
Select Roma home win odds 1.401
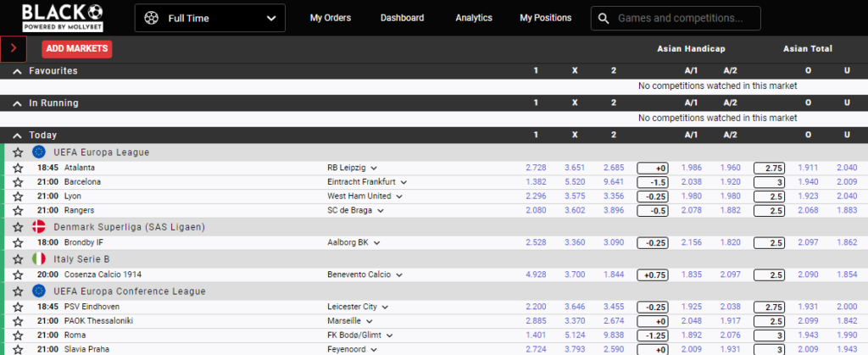point(536,336)
